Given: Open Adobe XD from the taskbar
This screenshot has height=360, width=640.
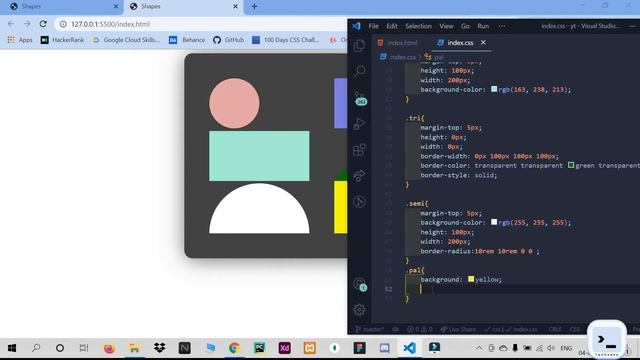Looking at the screenshot, I should [284, 348].
